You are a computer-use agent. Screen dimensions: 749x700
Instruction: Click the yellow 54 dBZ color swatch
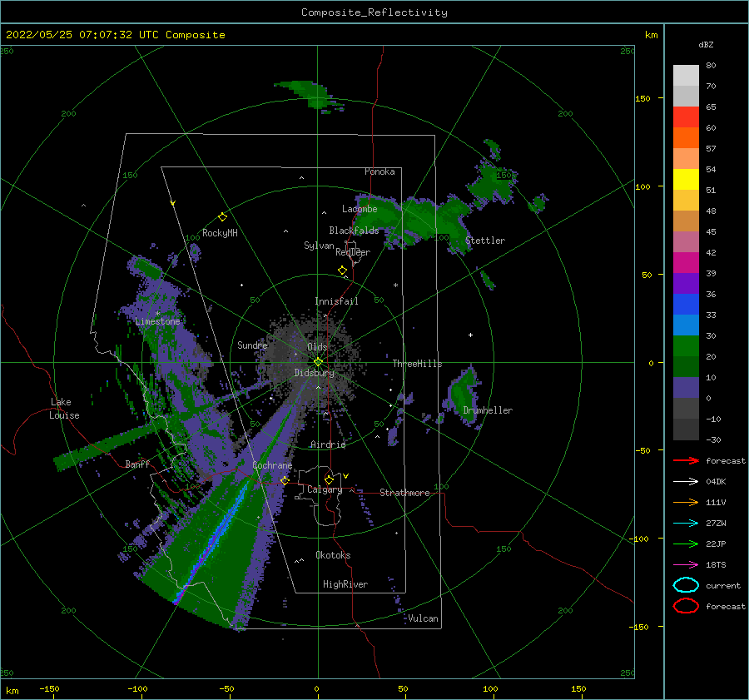coord(686,180)
